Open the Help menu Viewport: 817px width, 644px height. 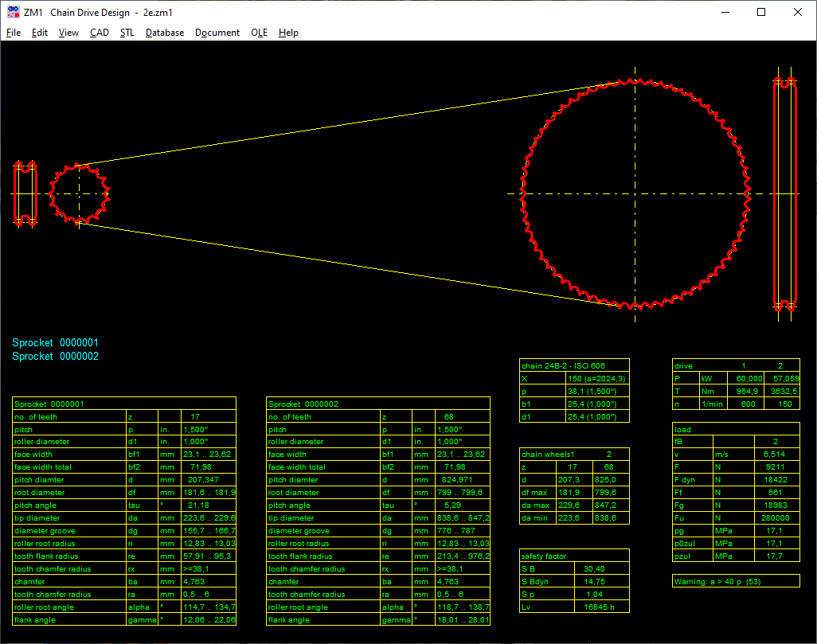(288, 33)
